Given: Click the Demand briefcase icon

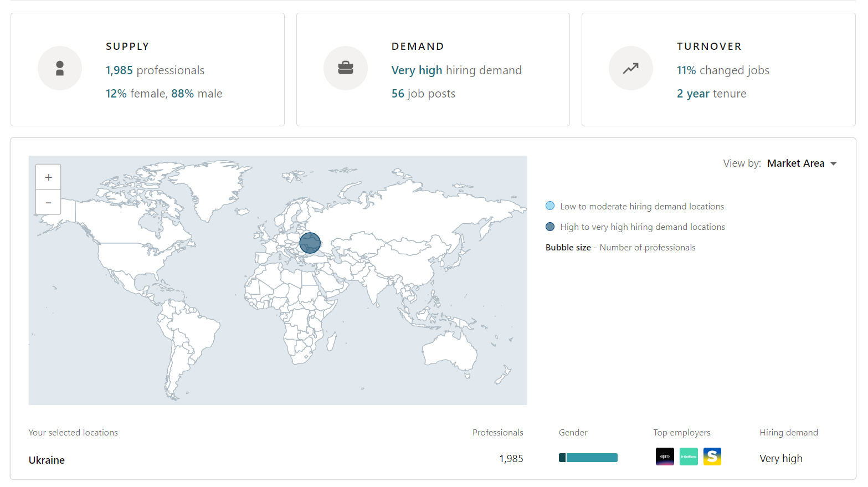Looking at the screenshot, I should 345,68.
